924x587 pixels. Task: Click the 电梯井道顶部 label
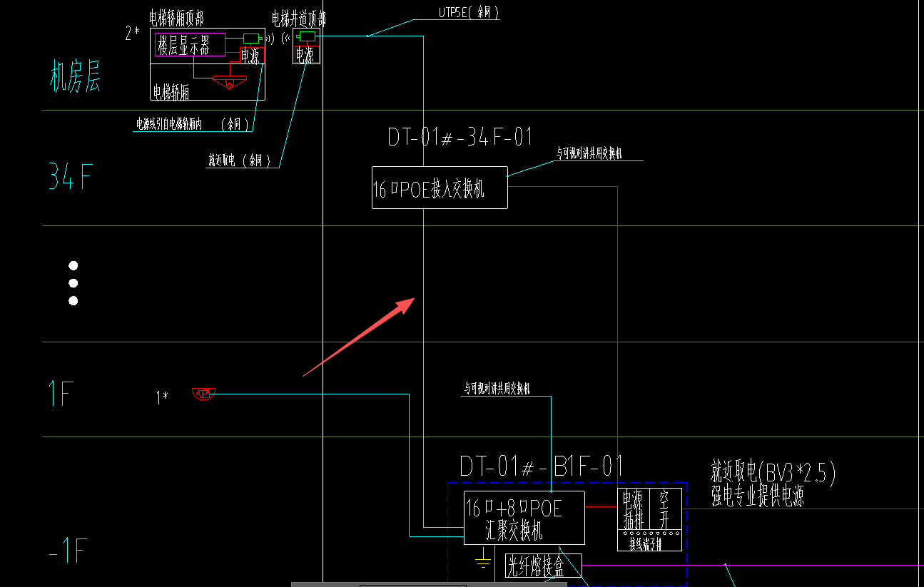299,18
